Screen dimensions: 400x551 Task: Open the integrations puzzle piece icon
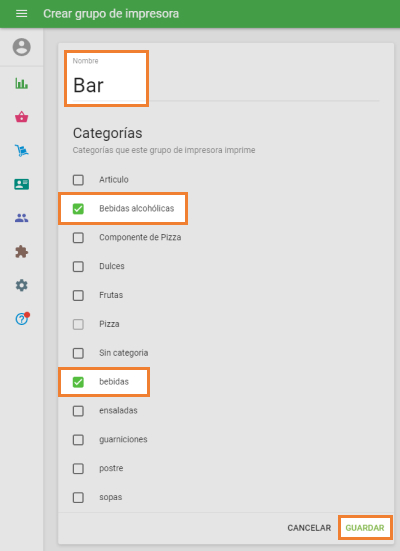click(x=21, y=252)
